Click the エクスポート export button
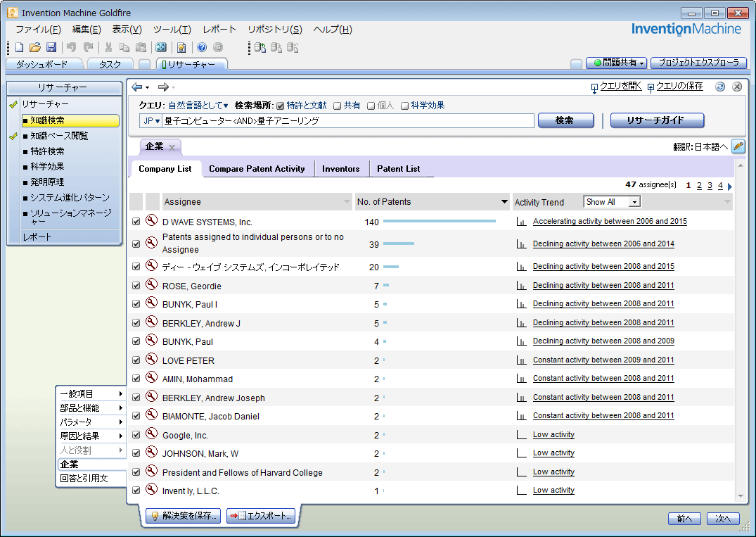This screenshot has width=756, height=537. pos(261,516)
